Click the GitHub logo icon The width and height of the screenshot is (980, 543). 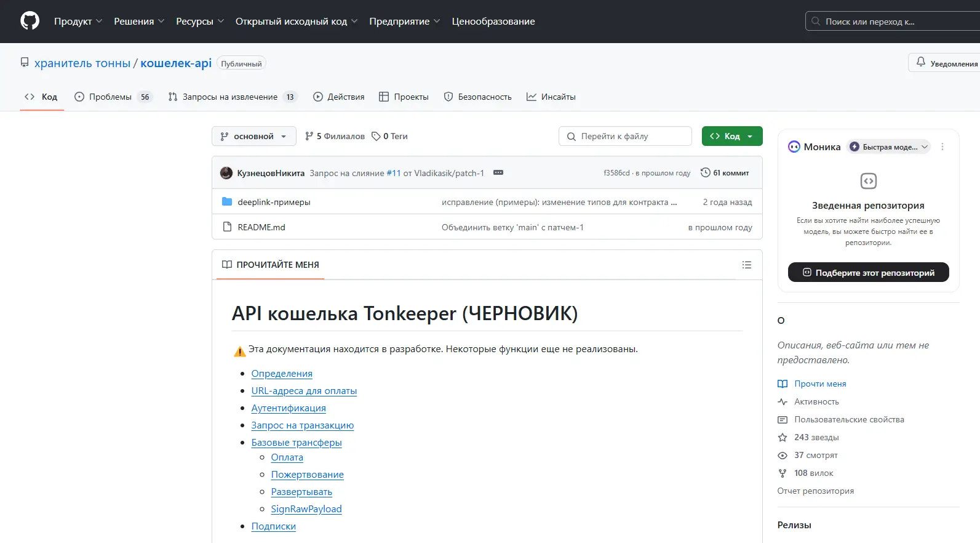(x=30, y=21)
